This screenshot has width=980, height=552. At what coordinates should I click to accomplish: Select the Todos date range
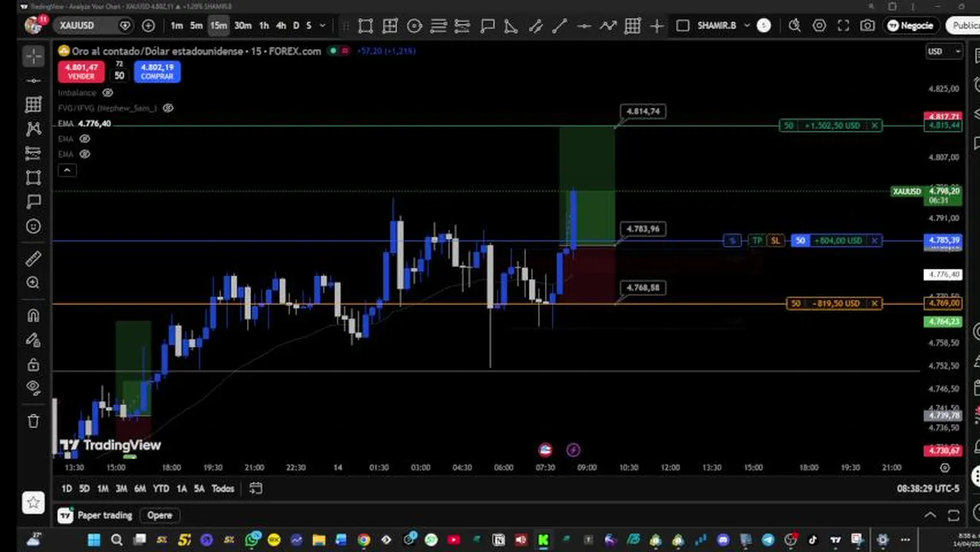(x=222, y=488)
